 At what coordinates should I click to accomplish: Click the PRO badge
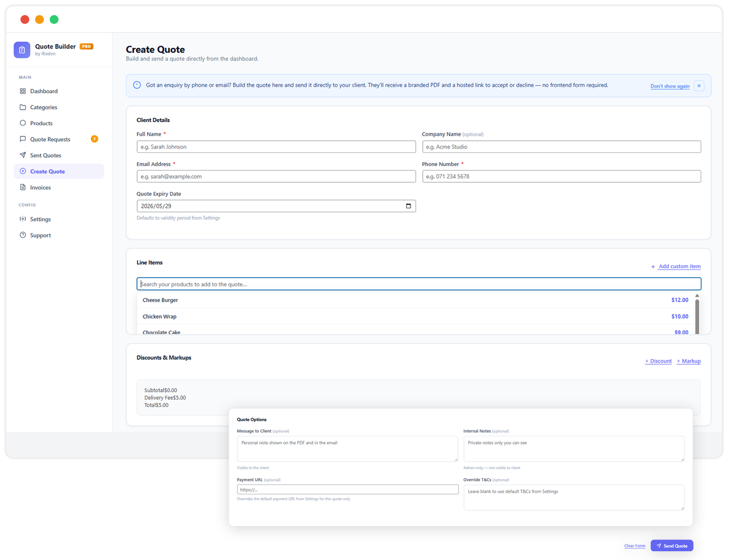pyautogui.click(x=86, y=46)
